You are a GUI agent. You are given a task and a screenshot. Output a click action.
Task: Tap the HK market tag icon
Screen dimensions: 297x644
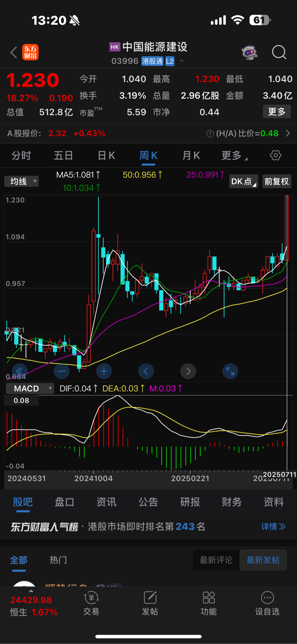tap(115, 47)
